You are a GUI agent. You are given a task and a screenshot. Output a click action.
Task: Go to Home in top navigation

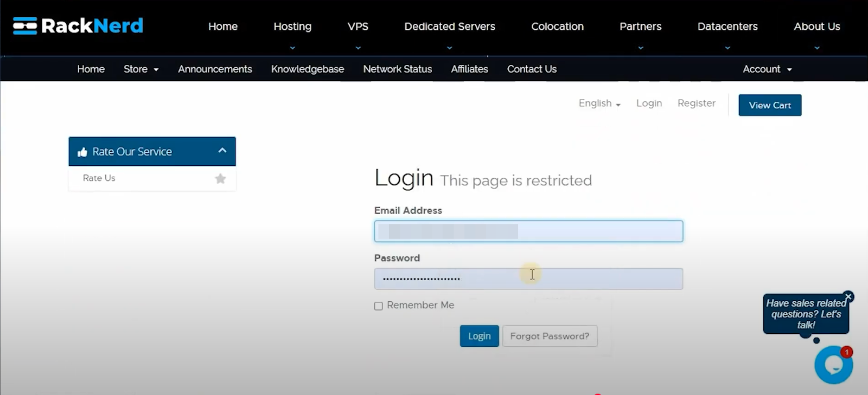tap(223, 26)
